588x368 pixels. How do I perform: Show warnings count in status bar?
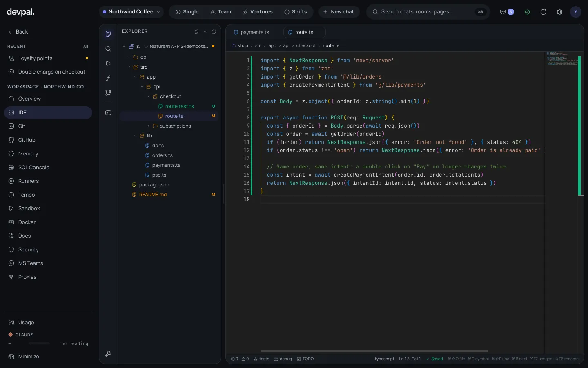pyautogui.click(x=245, y=359)
